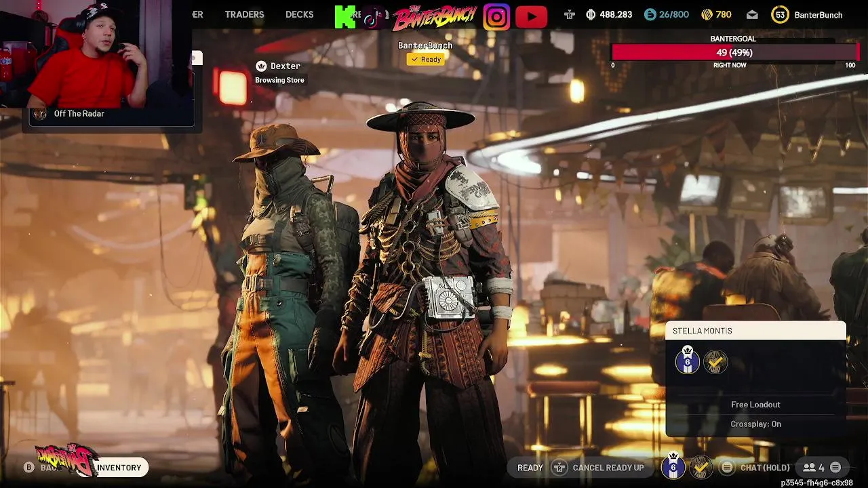Click the RIGHT NOW label under goal bar
Screen dimensions: 868x488
(x=730, y=65)
